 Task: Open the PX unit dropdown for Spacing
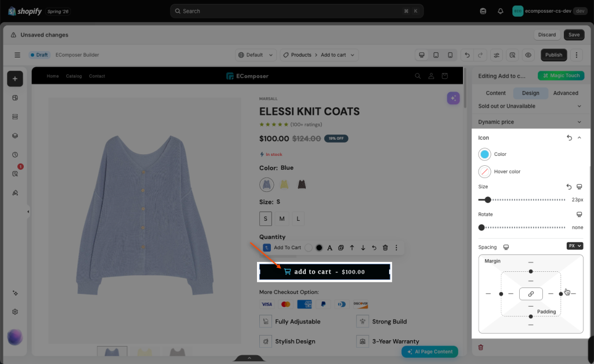point(575,246)
